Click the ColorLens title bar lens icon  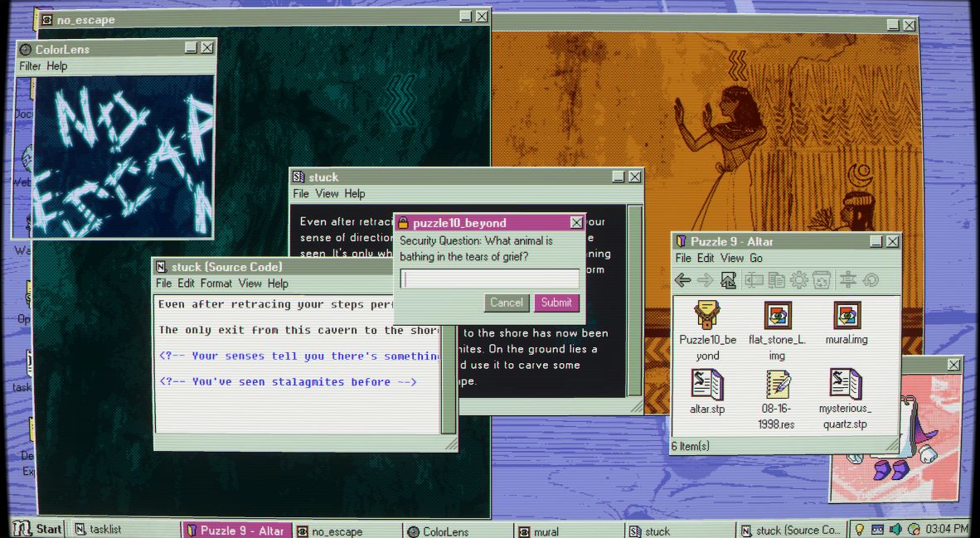[25, 50]
